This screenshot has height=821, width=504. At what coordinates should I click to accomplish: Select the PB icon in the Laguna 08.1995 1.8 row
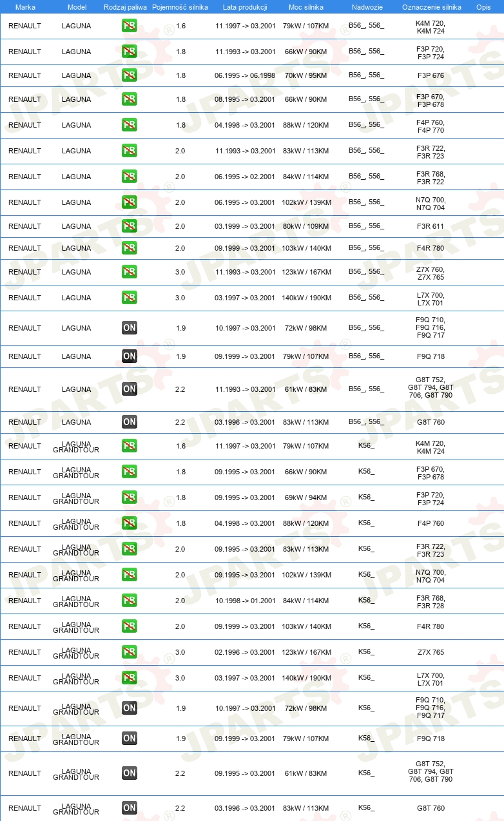pyautogui.click(x=129, y=99)
